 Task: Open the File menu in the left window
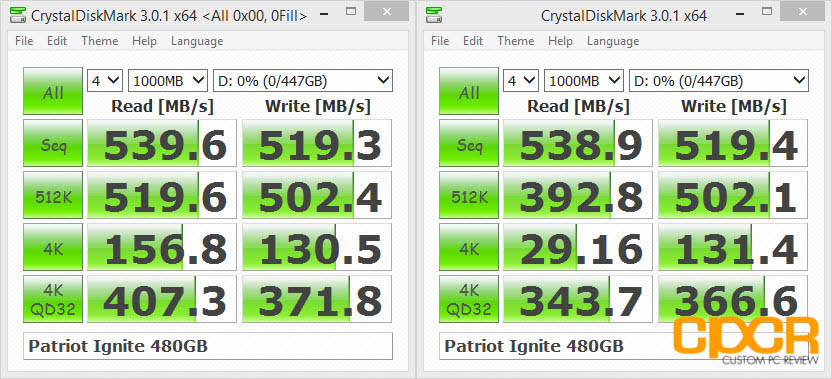click(24, 41)
